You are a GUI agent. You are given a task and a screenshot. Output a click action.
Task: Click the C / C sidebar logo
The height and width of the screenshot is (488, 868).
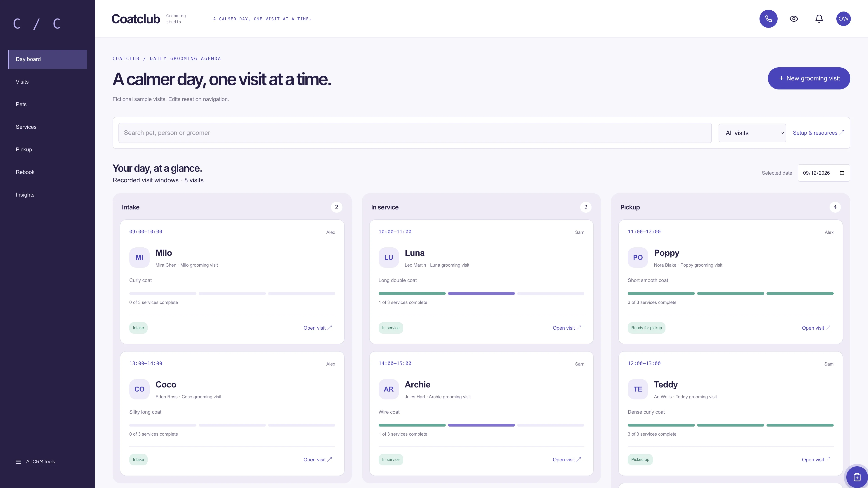[36, 24]
